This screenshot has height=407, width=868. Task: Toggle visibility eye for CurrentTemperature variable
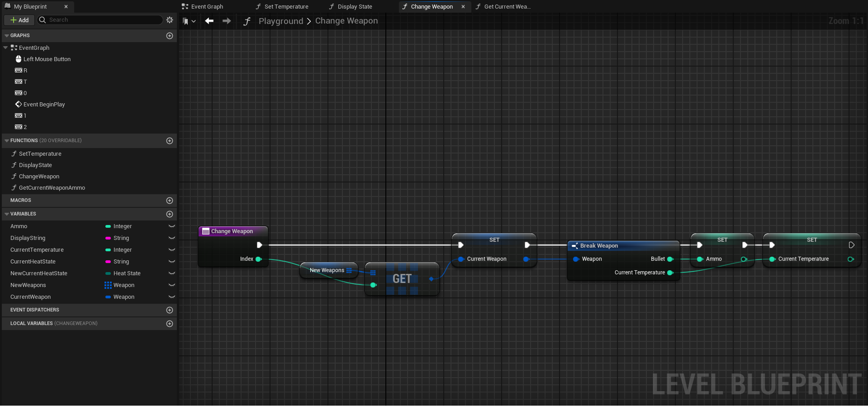(x=172, y=250)
